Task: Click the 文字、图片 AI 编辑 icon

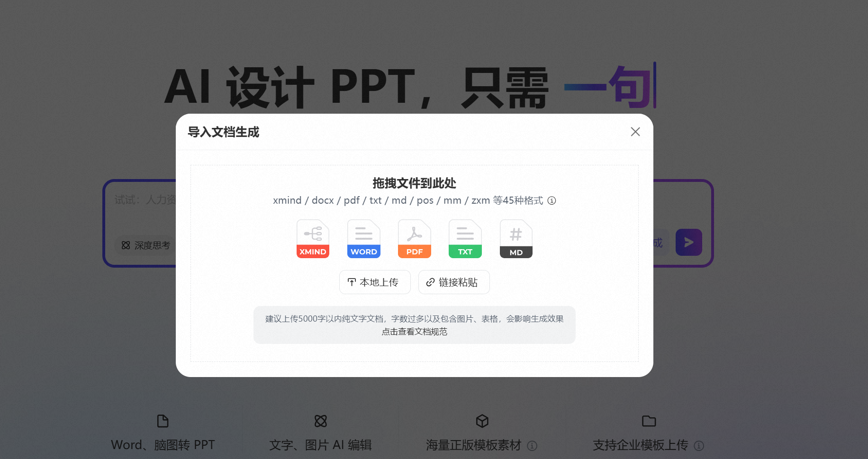Action: (321, 421)
